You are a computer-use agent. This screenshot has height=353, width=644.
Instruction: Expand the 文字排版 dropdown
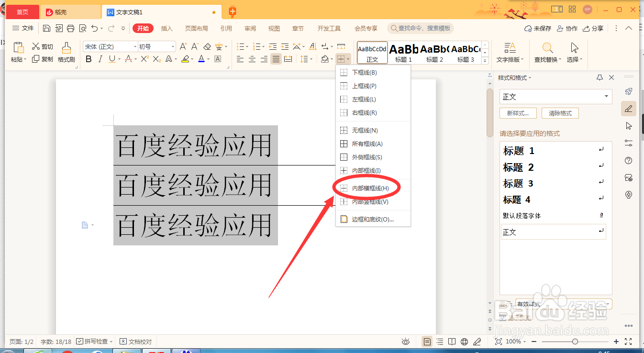(510, 60)
